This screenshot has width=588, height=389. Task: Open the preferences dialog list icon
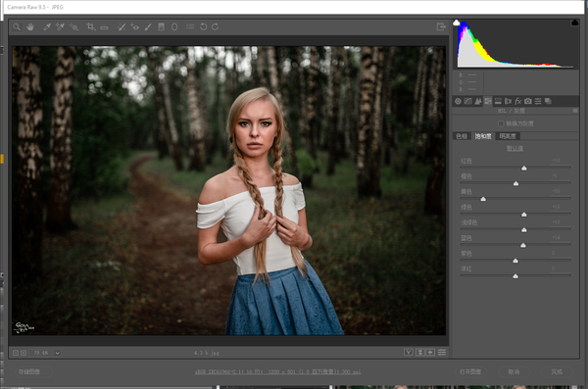pos(190,26)
